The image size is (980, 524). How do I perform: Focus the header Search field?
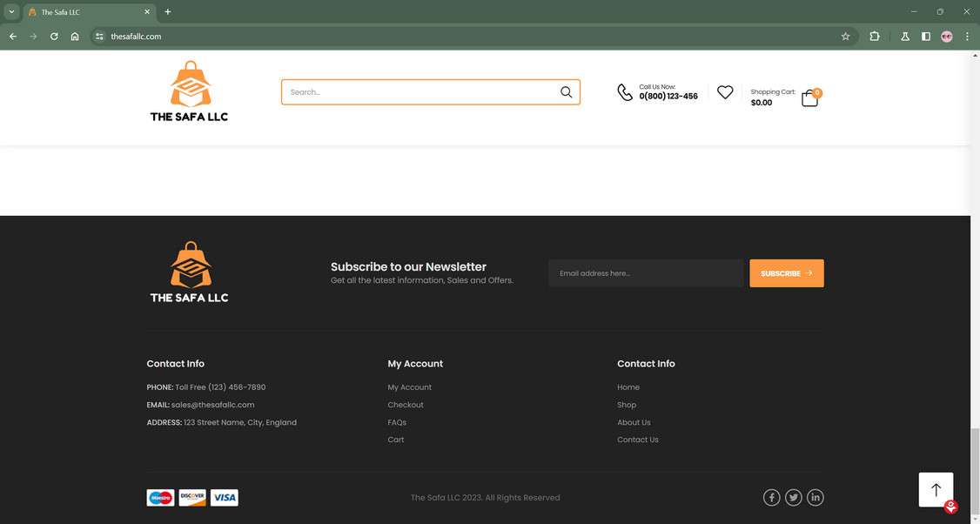pos(431,92)
